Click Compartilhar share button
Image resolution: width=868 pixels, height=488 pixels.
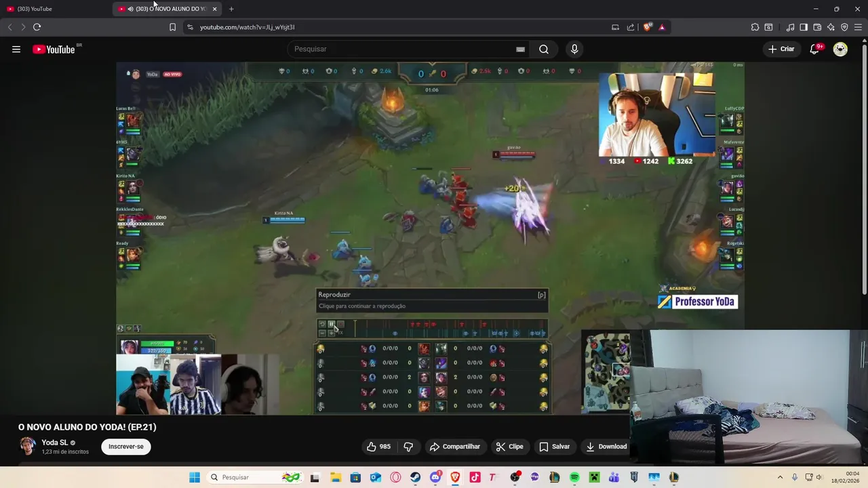point(455,447)
